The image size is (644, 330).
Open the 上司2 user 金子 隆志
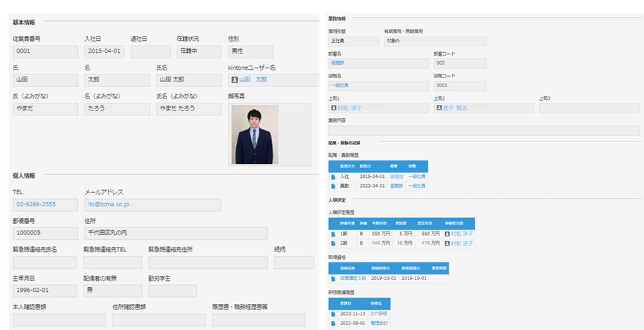click(455, 108)
